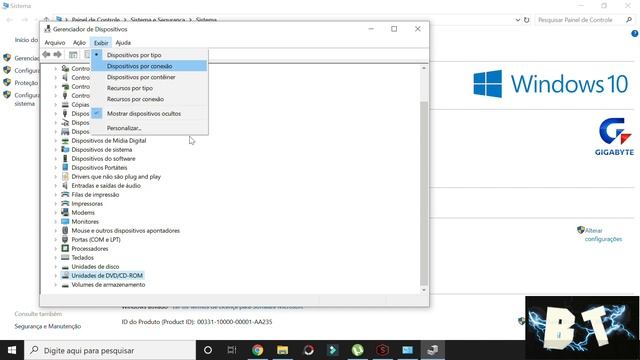Select Dispositivos Portáteis tree label
The image size is (640, 360).
coord(99,167)
